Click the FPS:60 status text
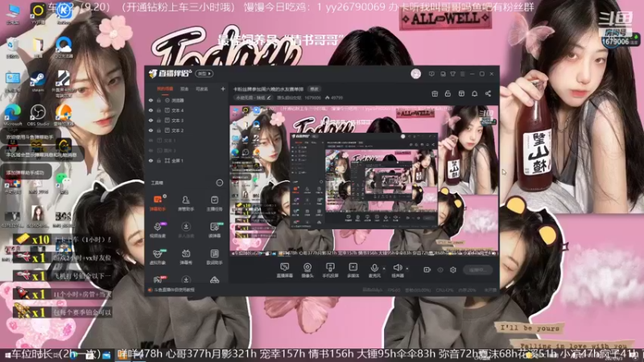The width and height of the screenshot is (644, 362). click(394, 290)
